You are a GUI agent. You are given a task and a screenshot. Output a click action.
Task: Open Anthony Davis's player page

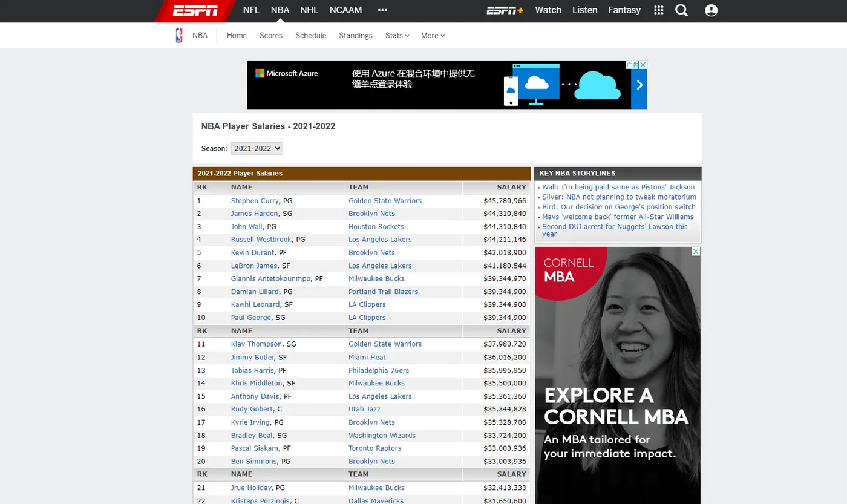click(x=255, y=396)
